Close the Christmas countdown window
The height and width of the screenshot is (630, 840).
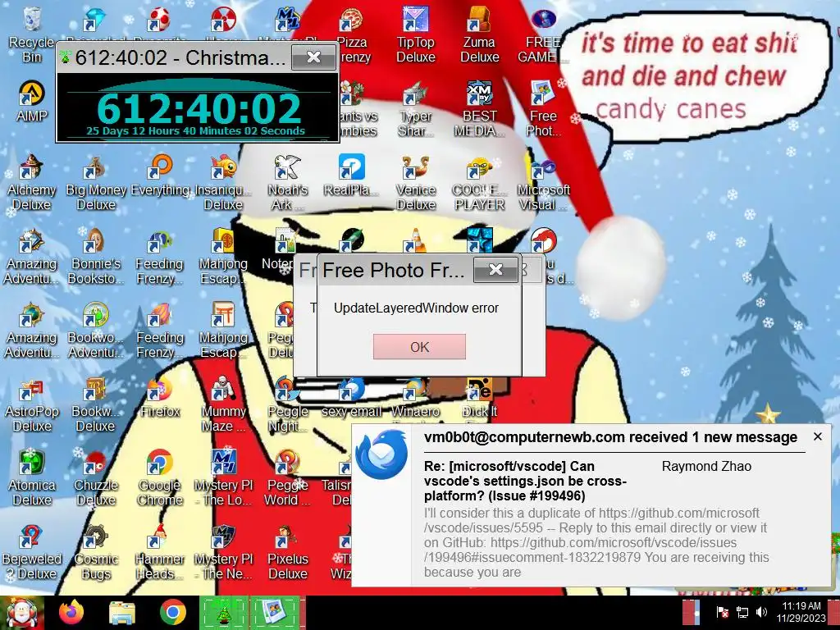(313, 57)
